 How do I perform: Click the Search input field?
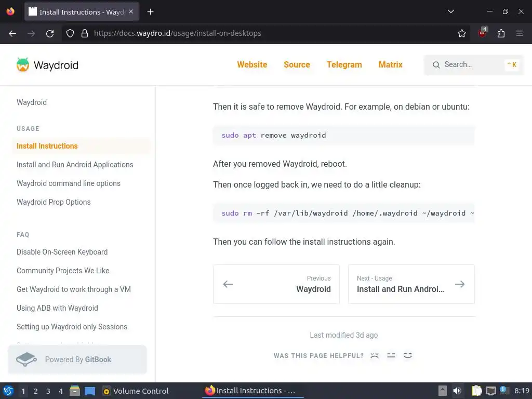tap(474, 65)
